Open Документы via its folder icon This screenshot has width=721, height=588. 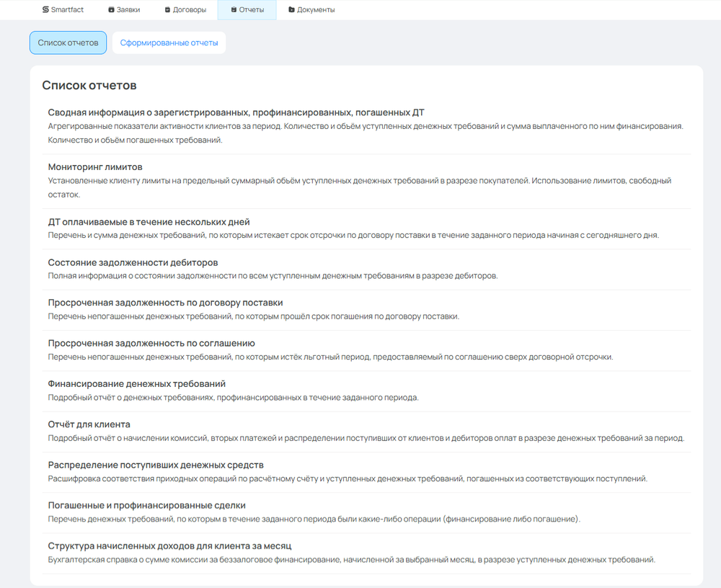[291, 10]
